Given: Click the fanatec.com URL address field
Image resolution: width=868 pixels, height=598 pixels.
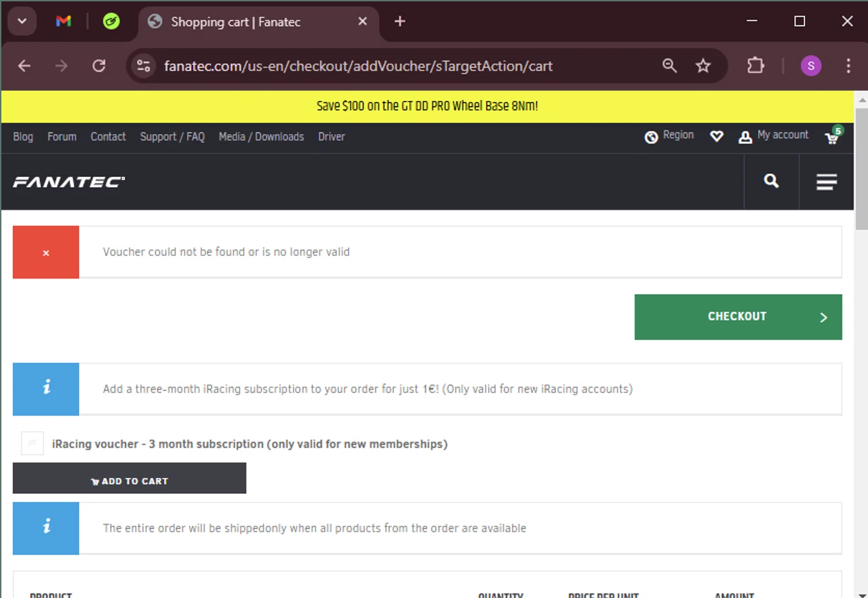Looking at the screenshot, I should pyautogui.click(x=358, y=66).
